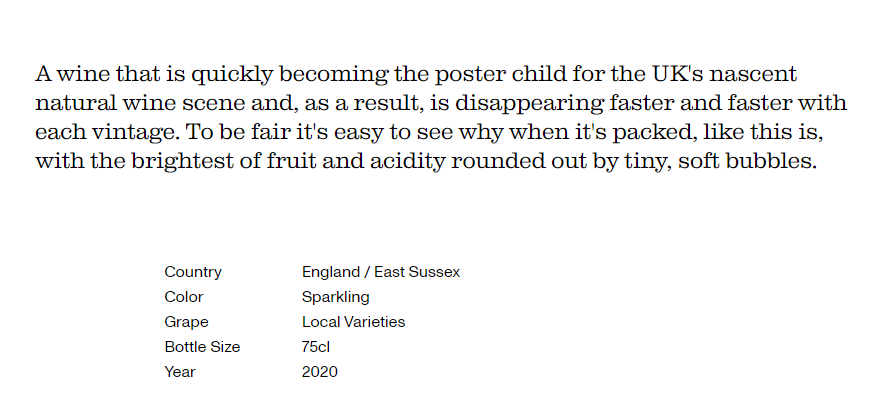Click the Bottle Size label
The width and height of the screenshot is (896, 417).
[x=202, y=347]
